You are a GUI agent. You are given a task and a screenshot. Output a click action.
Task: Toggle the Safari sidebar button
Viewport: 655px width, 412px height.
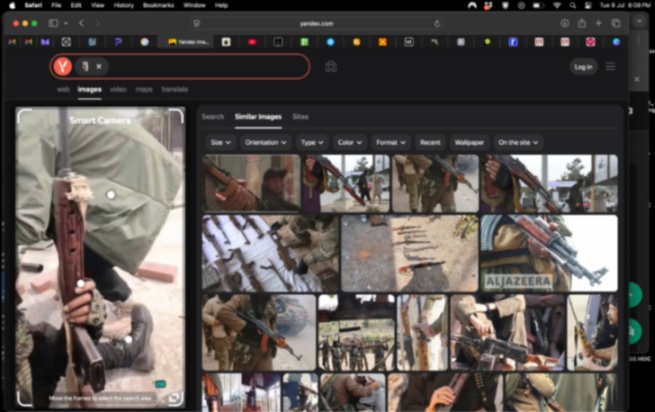click(x=53, y=23)
